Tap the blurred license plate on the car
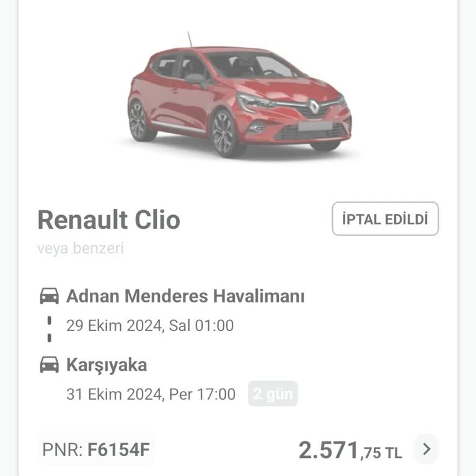The height and width of the screenshot is (476, 476). [313, 126]
